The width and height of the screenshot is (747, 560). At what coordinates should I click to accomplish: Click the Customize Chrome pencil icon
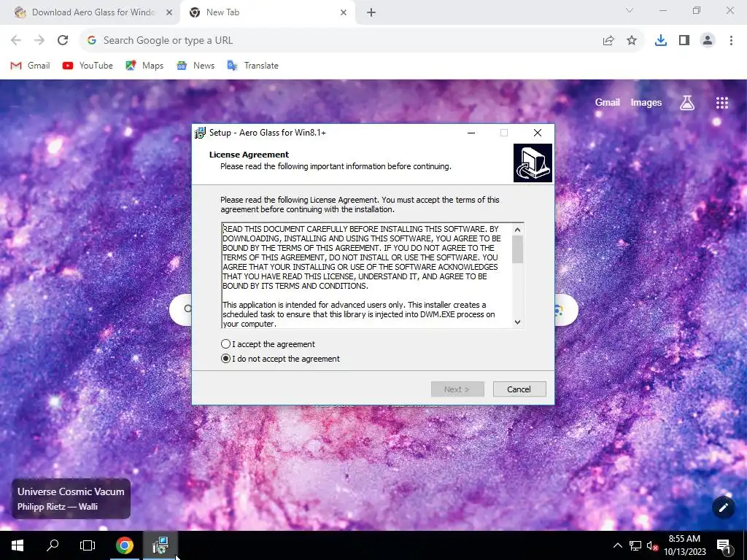723,507
